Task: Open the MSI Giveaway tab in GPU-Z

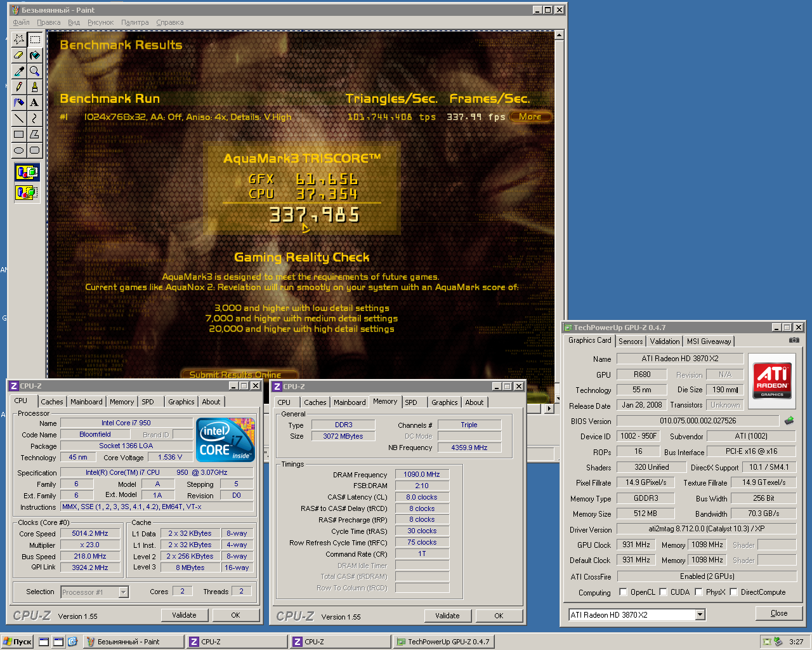Action: tap(709, 342)
